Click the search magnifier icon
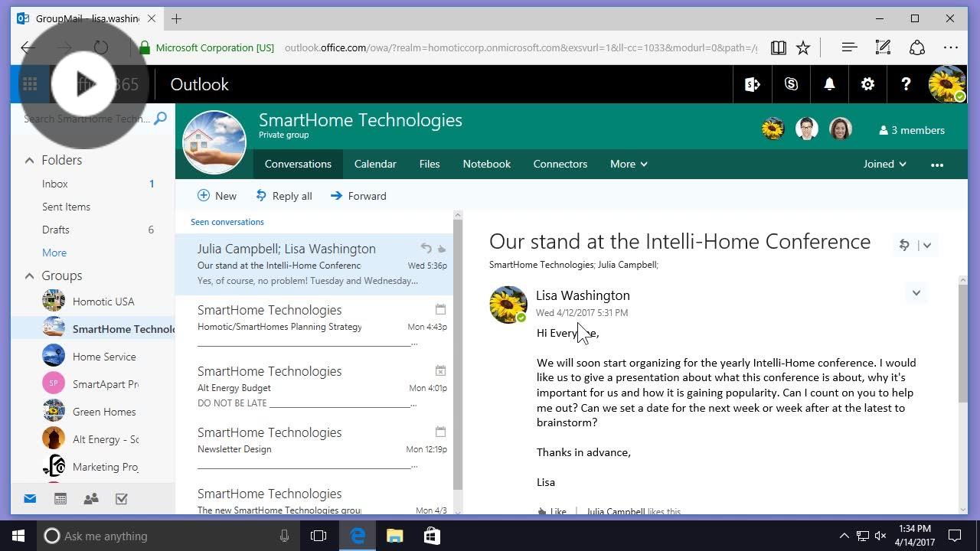 (160, 118)
